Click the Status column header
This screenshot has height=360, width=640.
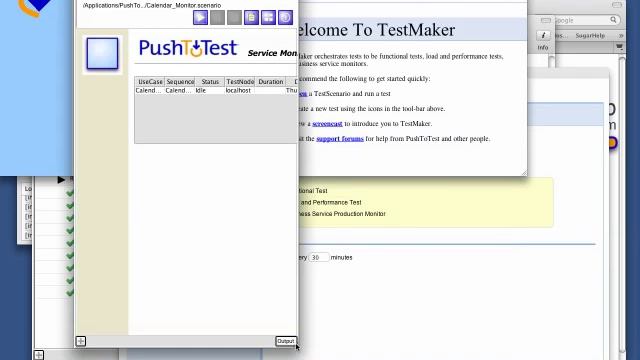(210, 82)
